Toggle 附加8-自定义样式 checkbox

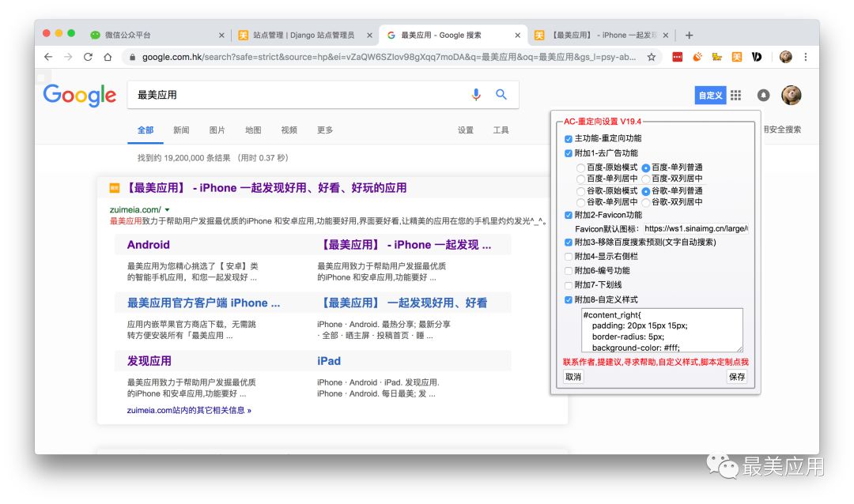pyautogui.click(x=568, y=300)
